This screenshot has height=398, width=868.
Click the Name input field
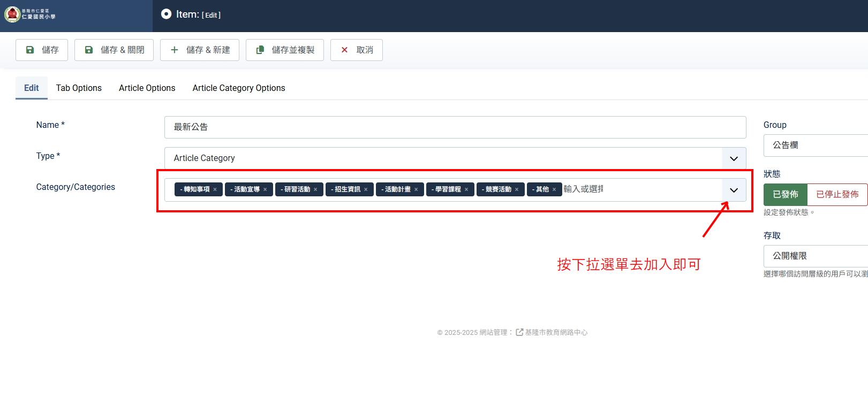click(455, 127)
